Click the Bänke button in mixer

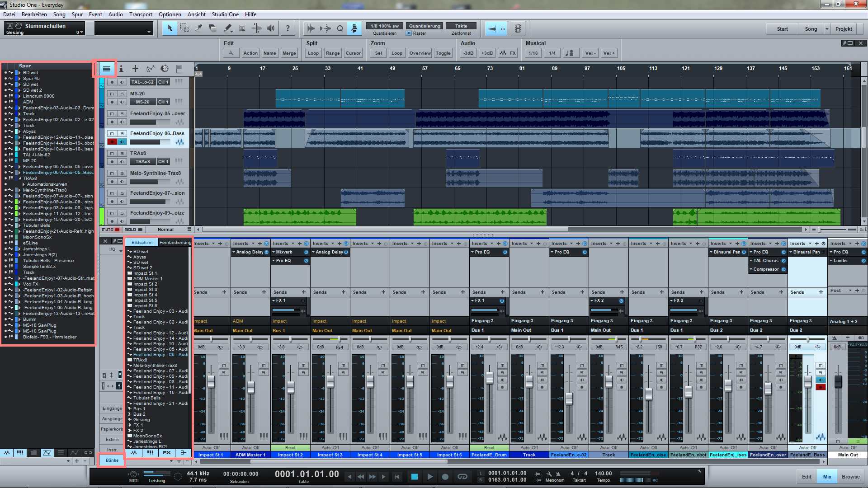coord(112,460)
